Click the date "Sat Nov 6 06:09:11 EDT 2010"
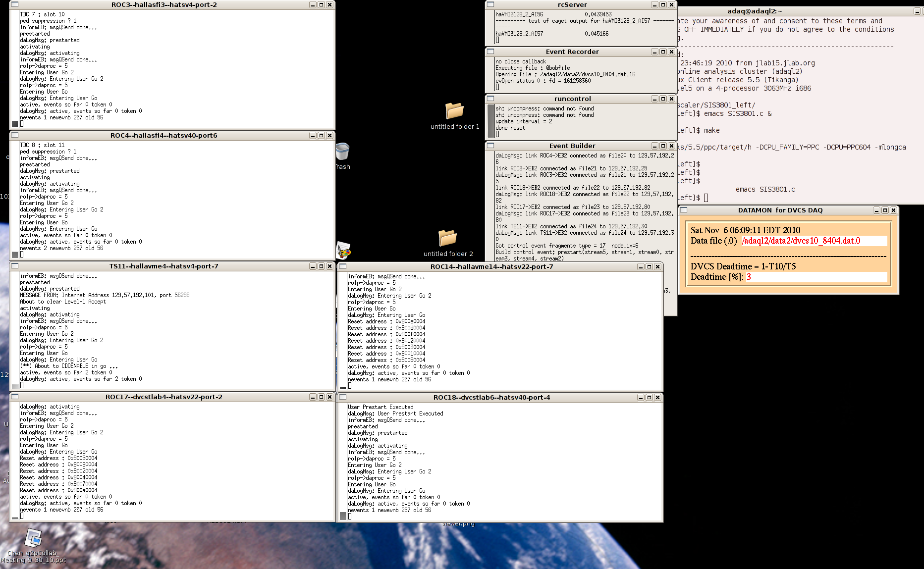 point(745,230)
